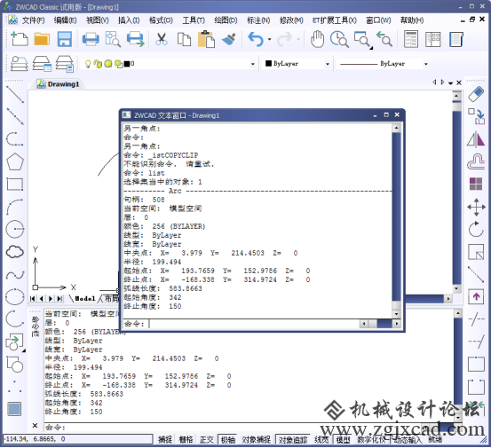Click the text window vertical scrollbar
This screenshot has width=491, height=448.
[396, 220]
